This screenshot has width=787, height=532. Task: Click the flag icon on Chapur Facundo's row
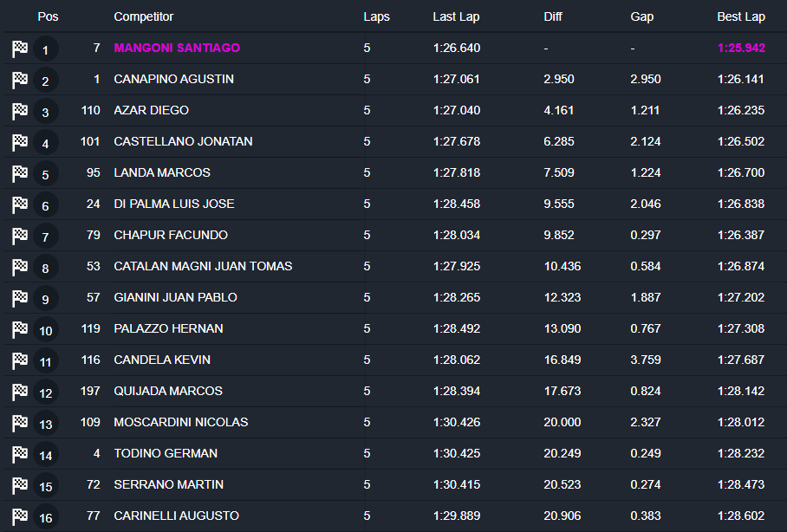click(x=20, y=237)
